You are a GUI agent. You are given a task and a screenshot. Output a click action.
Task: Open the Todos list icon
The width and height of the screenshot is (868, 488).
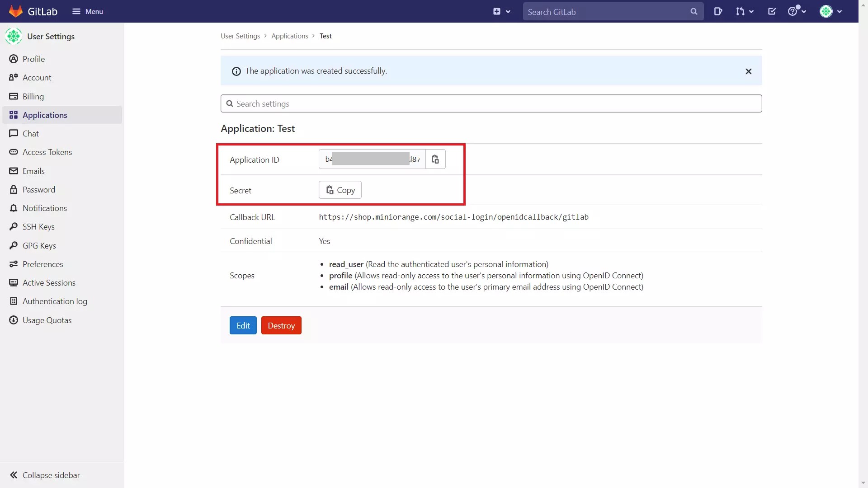772,11
